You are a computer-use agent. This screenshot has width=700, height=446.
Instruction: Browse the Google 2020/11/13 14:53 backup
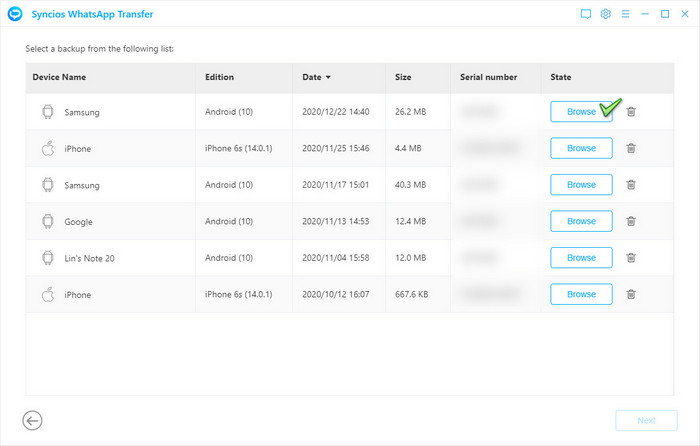coord(581,221)
